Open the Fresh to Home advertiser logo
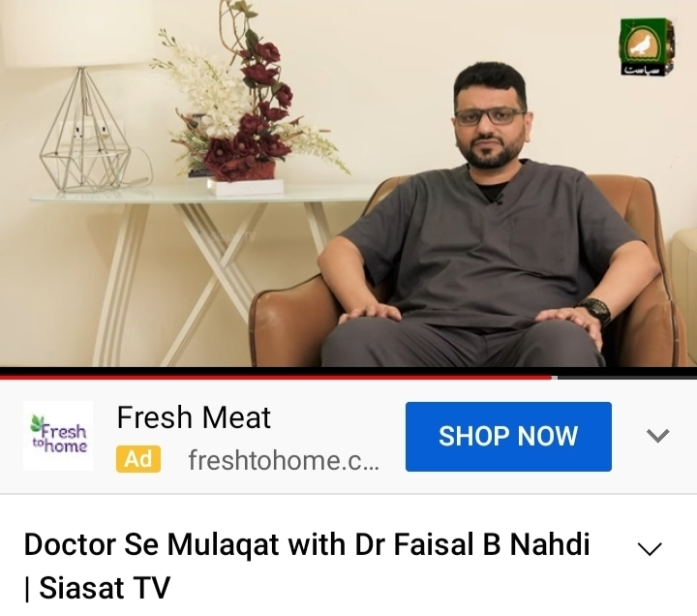Screen dimensions: 697x616 click(58, 436)
